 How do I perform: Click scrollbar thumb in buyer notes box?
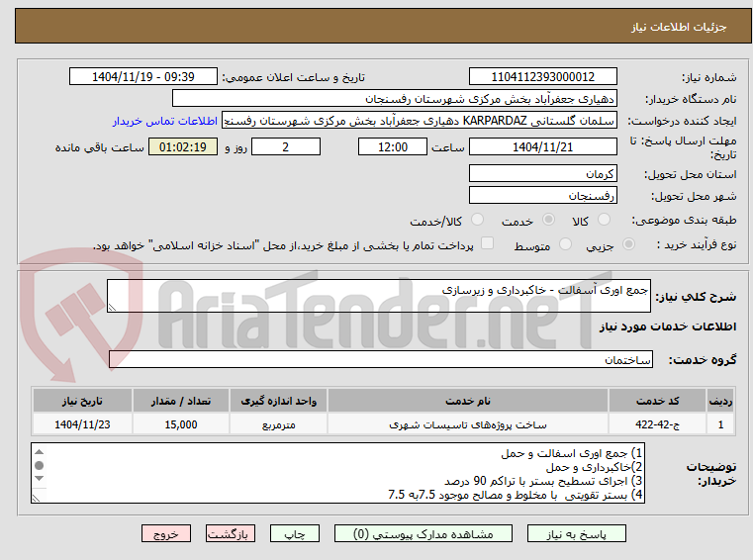pyautogui.click(x=40, y=465)
